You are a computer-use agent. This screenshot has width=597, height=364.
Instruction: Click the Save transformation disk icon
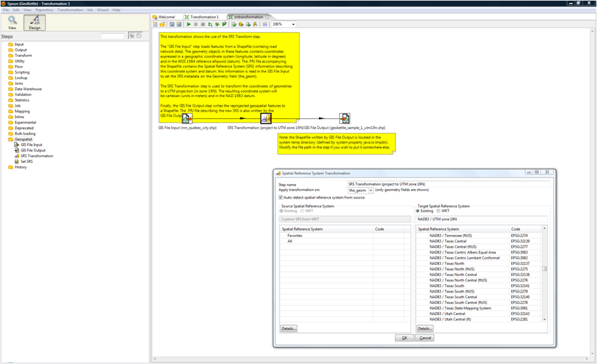(172, 24)
